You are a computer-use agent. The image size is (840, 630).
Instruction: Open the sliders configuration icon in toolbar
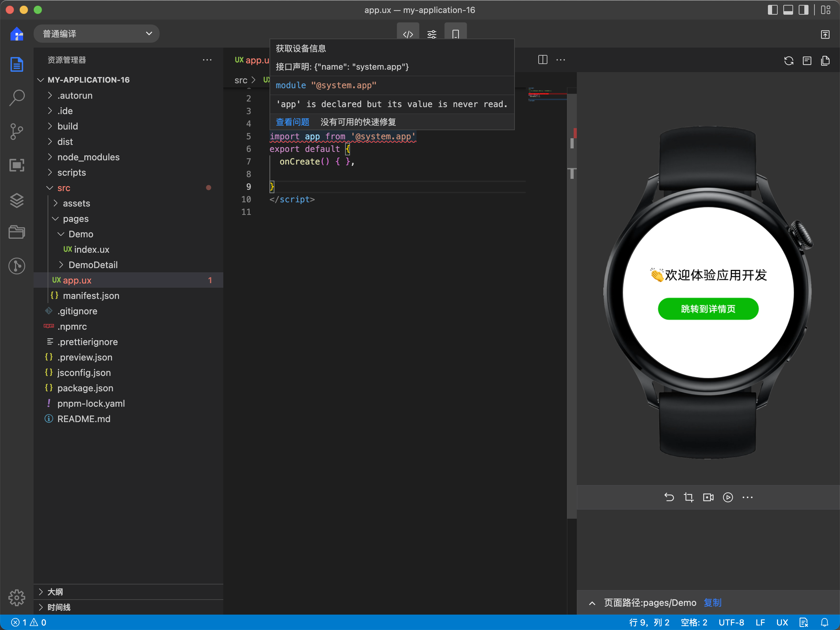pyautogui.click(x=432, y=34)
